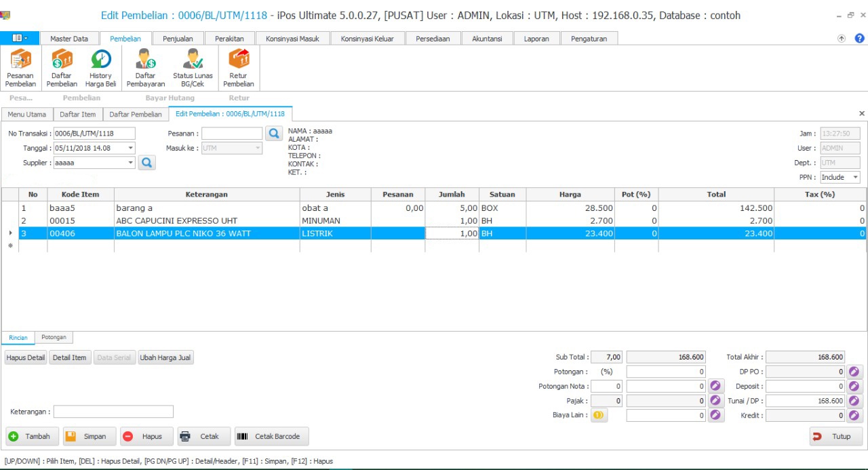Click the Keterangan input field
Screen dimensions: 868x470
(113, 412)
